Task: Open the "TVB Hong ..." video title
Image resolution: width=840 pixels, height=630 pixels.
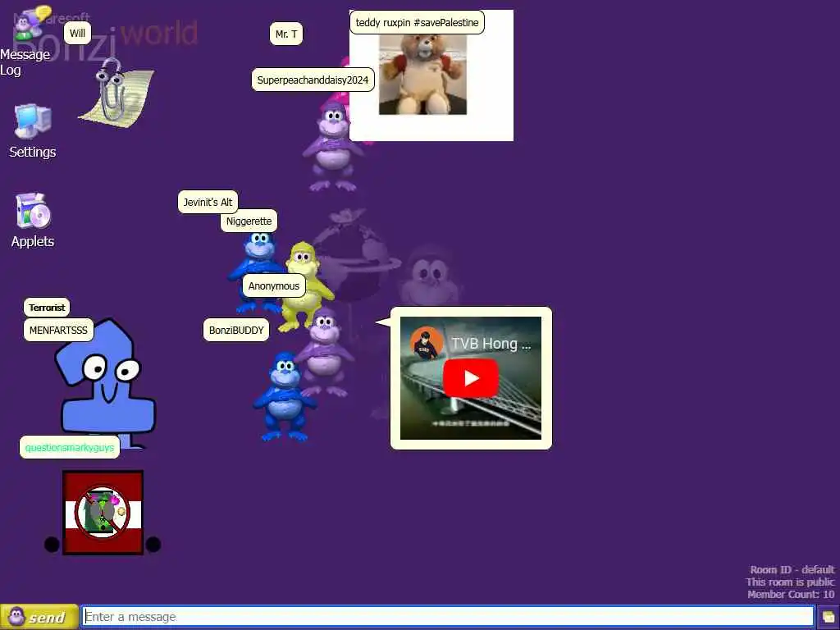Action: click(x=491, y=344)
